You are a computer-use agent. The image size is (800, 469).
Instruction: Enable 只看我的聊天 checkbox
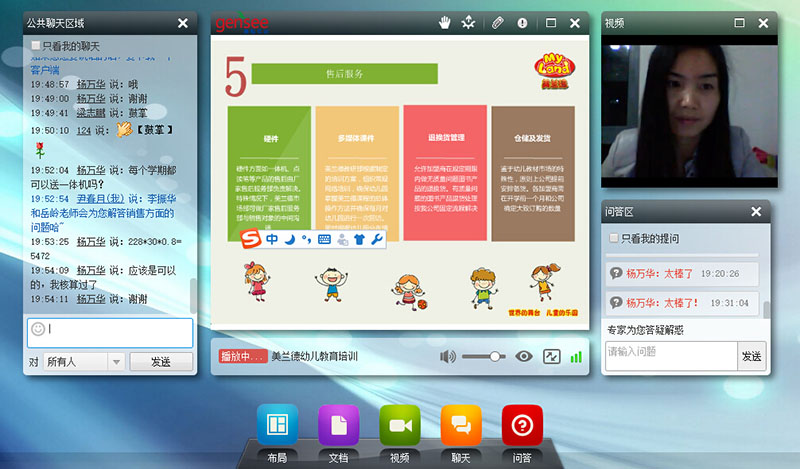pos(37,46)
